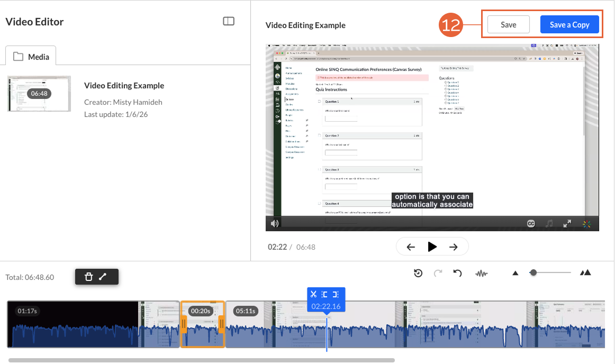Open the trash delete tool above the timeline
This screenshot has width=615, height=364.
89,277
